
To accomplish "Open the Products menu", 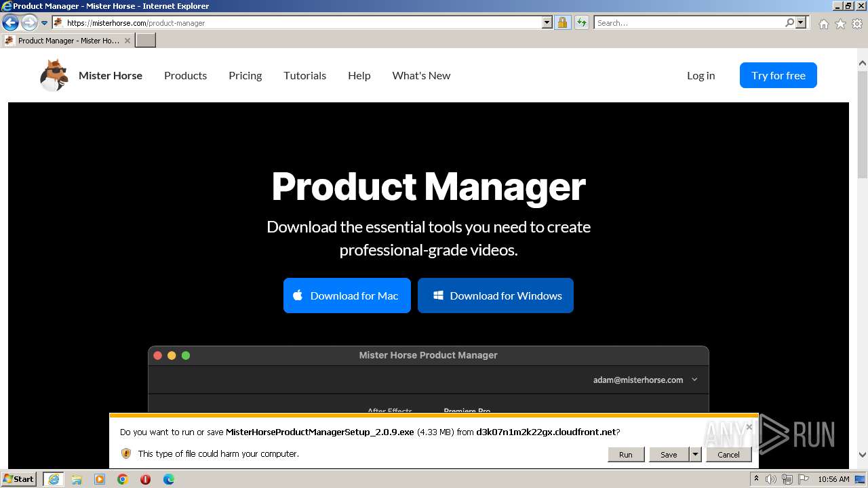I will click(x=185, y=75).
